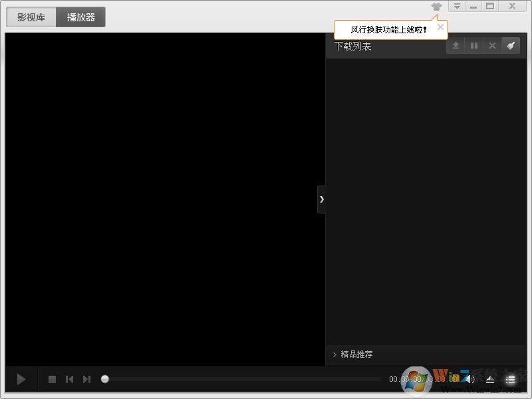
Task: Close the skin feature tooltip bubble
Action: click(x=440, y=27)
